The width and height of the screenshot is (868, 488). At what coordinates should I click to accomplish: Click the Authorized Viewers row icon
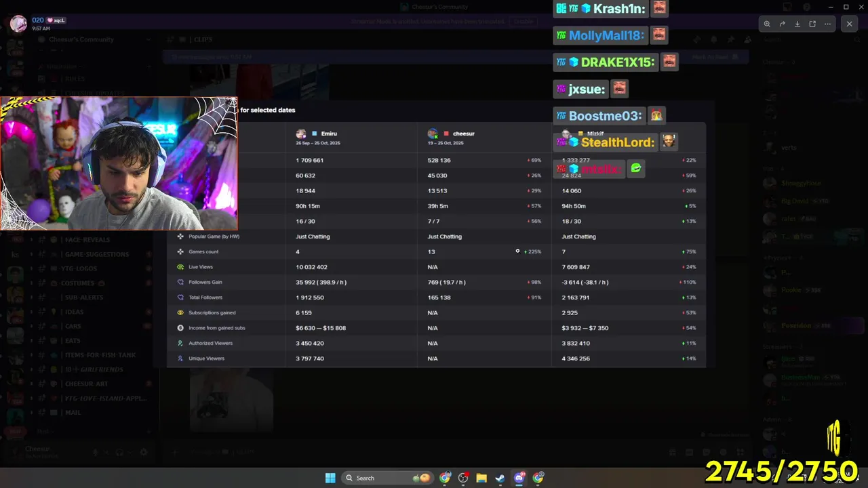click(x=180, y=343)
